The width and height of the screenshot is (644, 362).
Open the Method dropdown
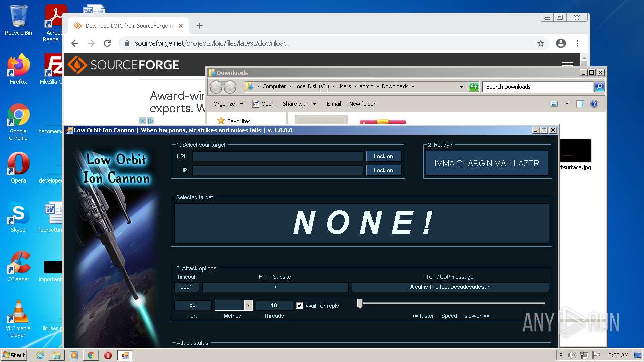[248, 305]
